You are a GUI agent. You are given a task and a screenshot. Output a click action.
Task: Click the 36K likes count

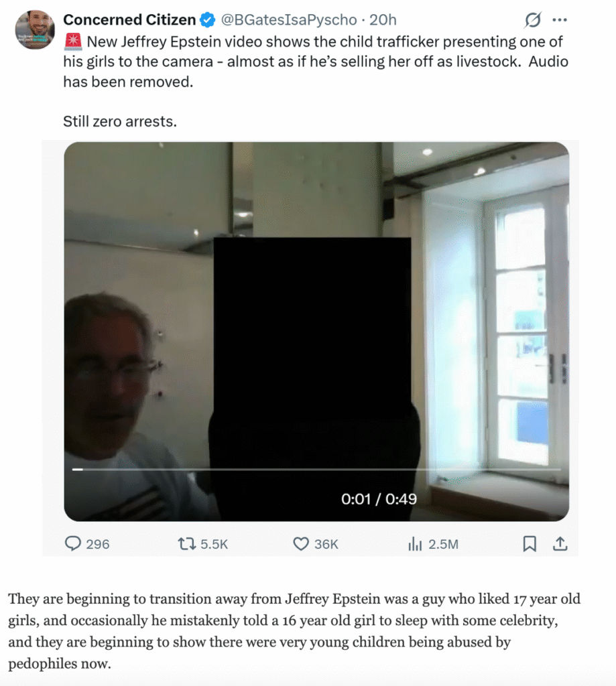326,544
